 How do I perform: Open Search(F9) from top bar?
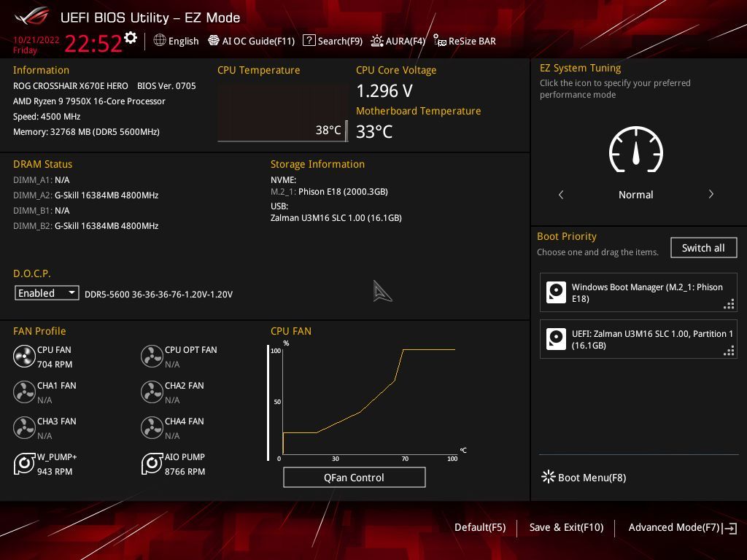333,41
